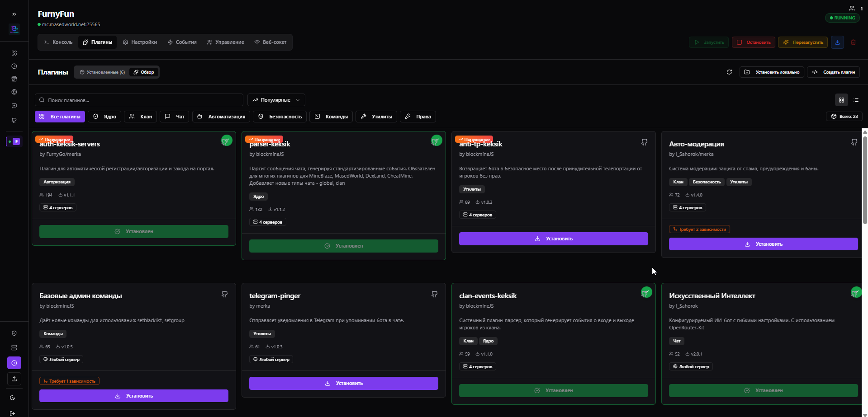Click the upload icon in sidebar
Screen dimensions: 868x417
tap(14, 379)
